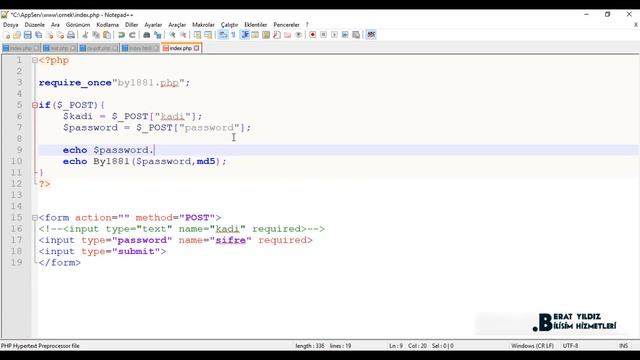The height and width of the screenshot is (360, 640).
Task: Click the Windows (CR LF) status bar entry
Action: (532, 346)
